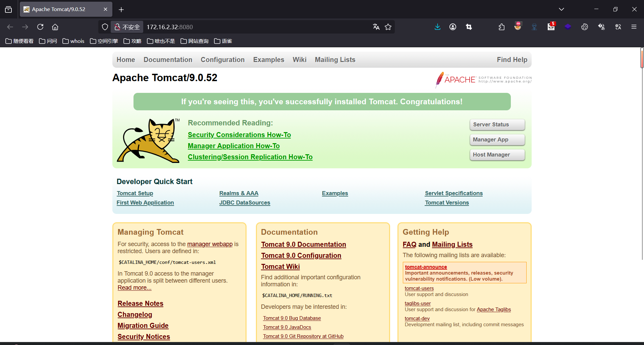Click the screenshot crop icon
This screenshot has height=345, width=644.
pyautogui.click(x=469, y=27)
